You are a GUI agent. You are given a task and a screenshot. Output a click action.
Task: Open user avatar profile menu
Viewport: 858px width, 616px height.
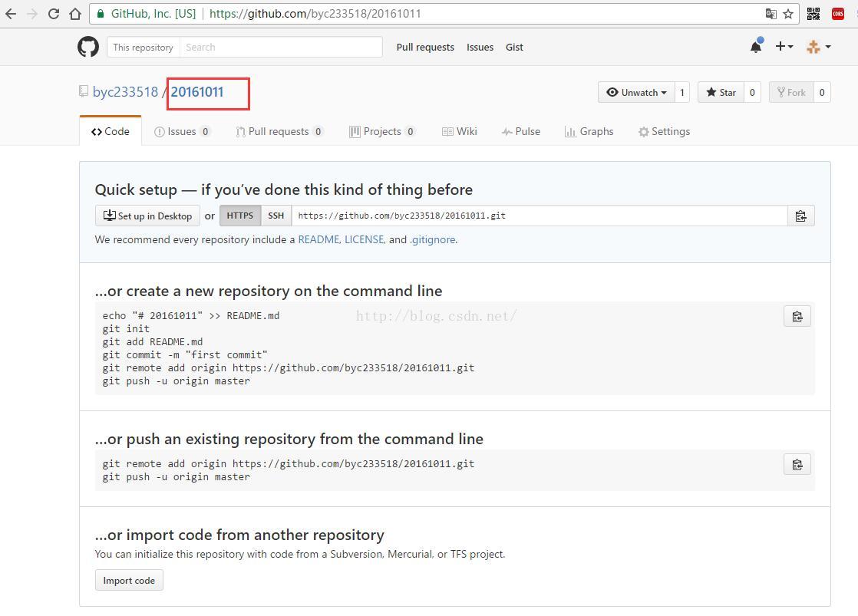[x=819, y=47]
